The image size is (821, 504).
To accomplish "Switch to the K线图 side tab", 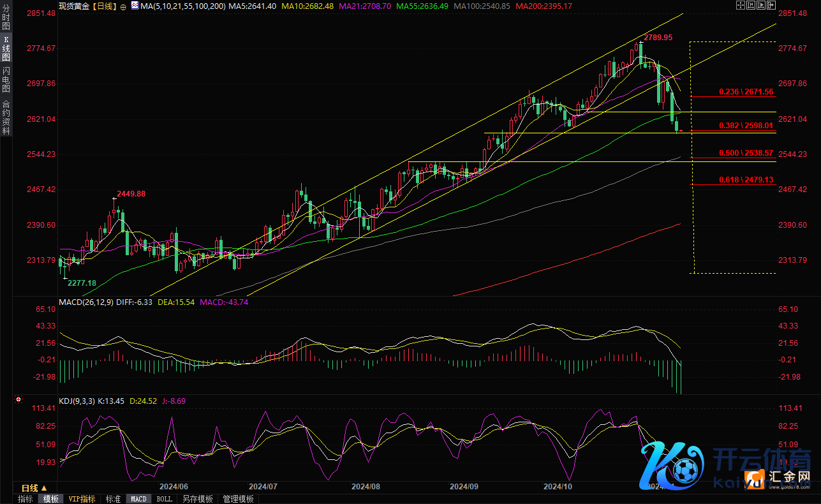I will pyautogui.click(x=6, y=48).
